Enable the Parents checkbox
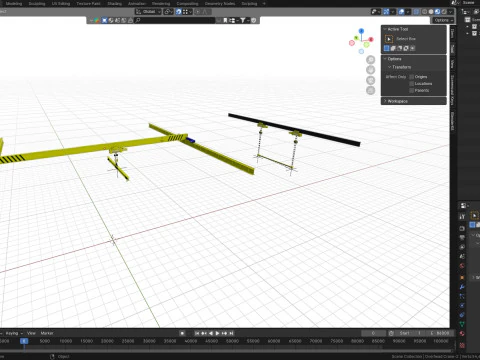480x360 pixels. pyautogui.click(x=412, y=90)
